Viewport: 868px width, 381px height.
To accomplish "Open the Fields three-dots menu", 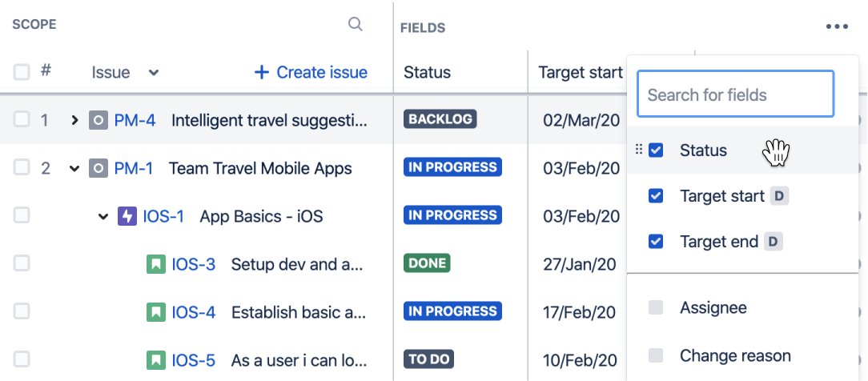I will 837,26.
